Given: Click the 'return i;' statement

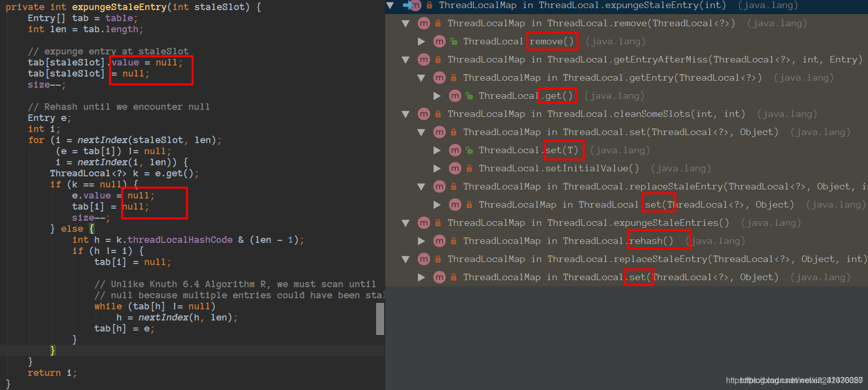Looking at the screenshot, I should (x=52, y=373).
